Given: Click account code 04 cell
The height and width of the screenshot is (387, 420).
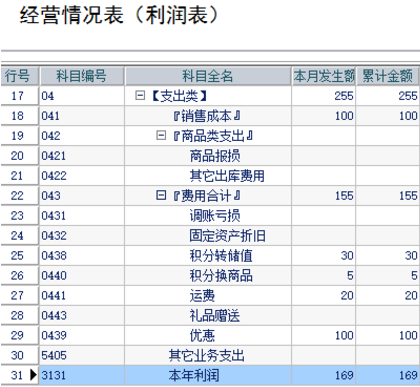Looking at the screenshot, I should click(82, 96).
